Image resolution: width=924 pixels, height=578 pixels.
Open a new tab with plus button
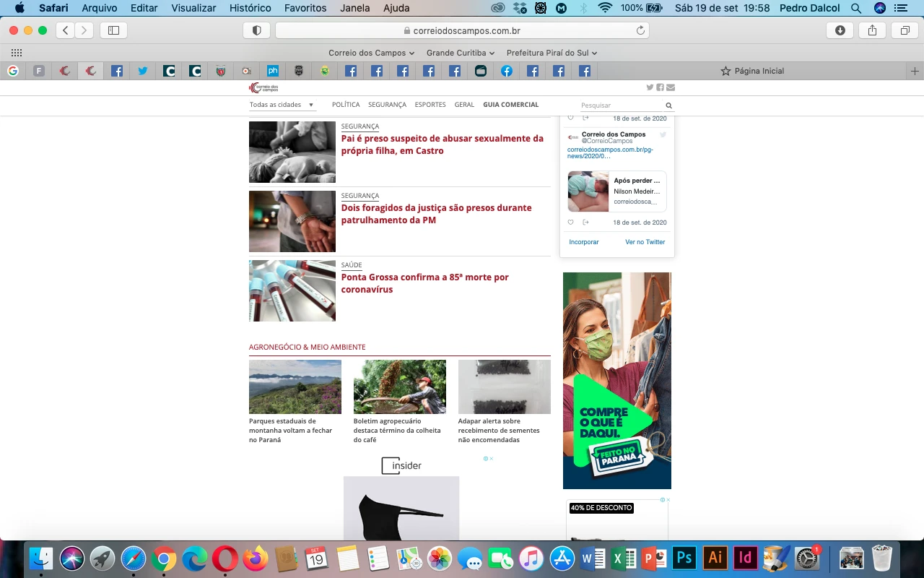click(915, 71)
